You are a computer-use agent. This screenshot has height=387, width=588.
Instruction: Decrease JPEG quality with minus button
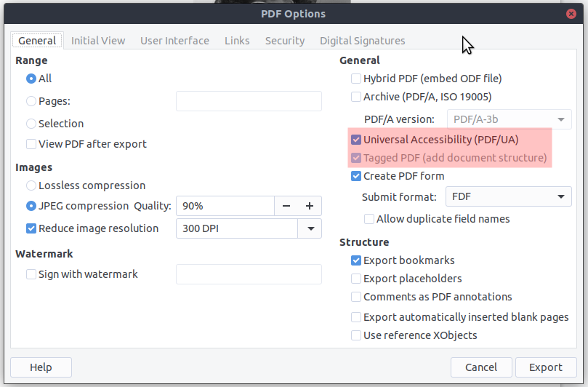286,206
